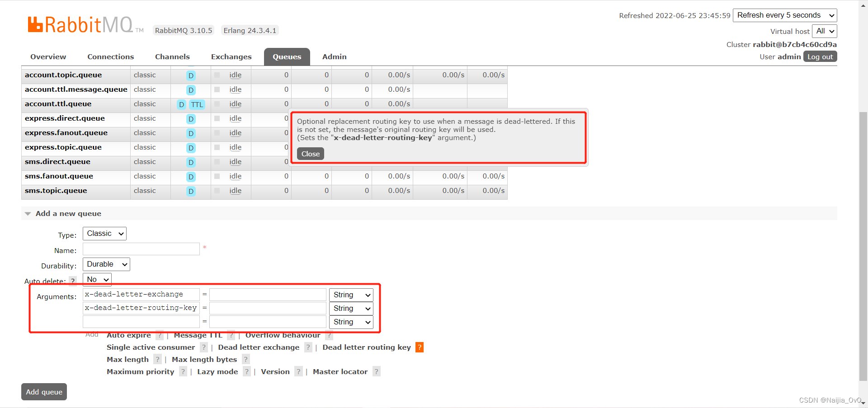Click D badge of express.topic.queue
This screenshot has width=868, height=408.
[x=191, y=148]
